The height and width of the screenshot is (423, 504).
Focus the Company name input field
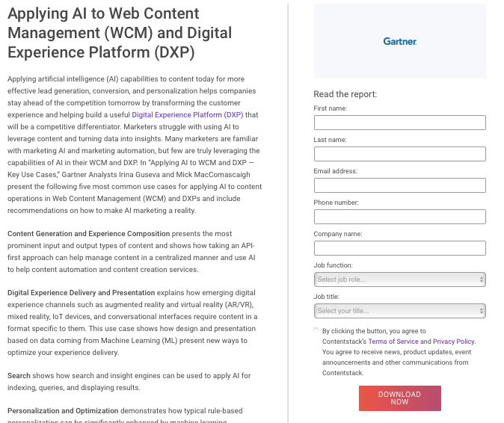pyautogui.click(x=400, y=248)
